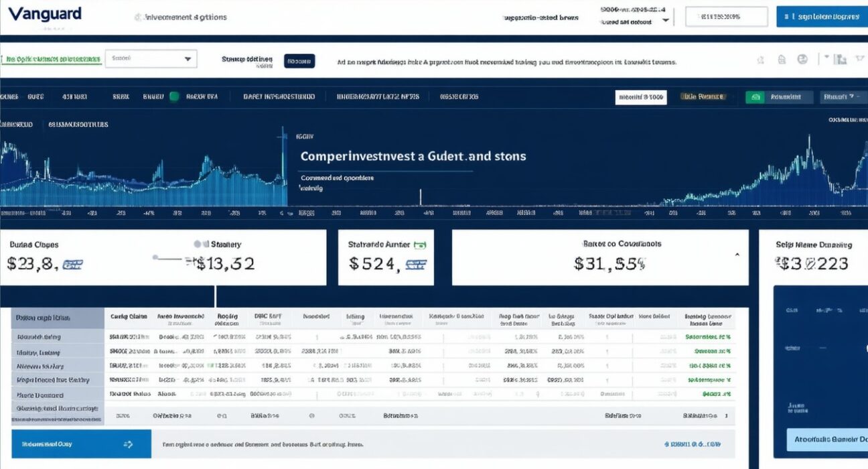The width and height of the screenshot is (868, 469).
Task: Select the Investment options header menu item
Action: pos(184,18)
